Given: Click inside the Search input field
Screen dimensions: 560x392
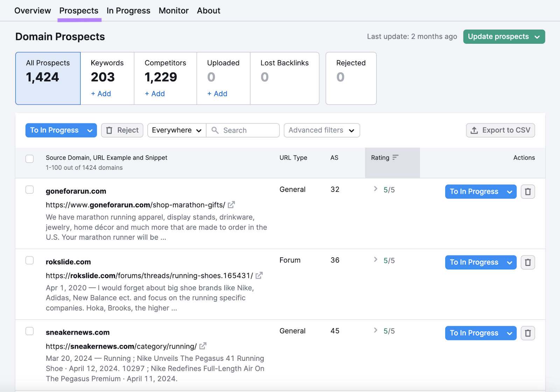Looking at the screenshot, I should [245, 130].
